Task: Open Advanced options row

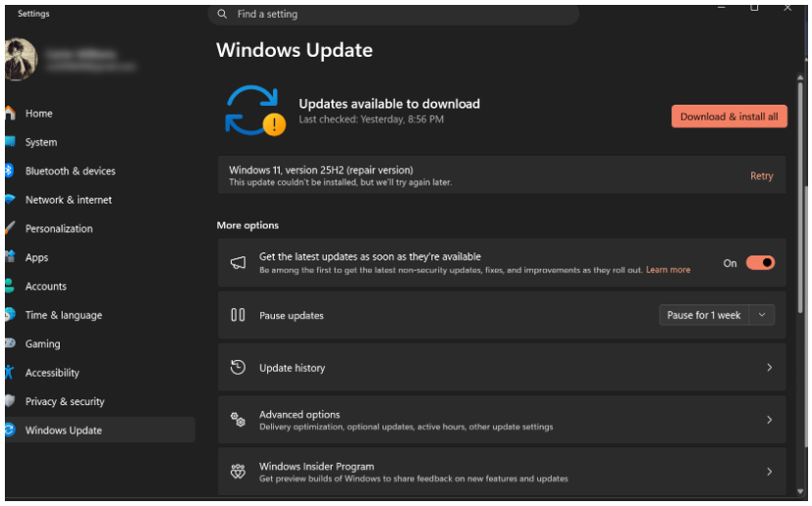Action: (501, 420)
